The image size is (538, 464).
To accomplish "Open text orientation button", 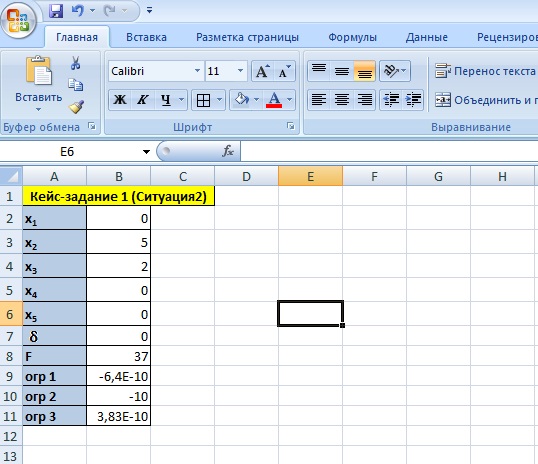I will tap(395, 71).
